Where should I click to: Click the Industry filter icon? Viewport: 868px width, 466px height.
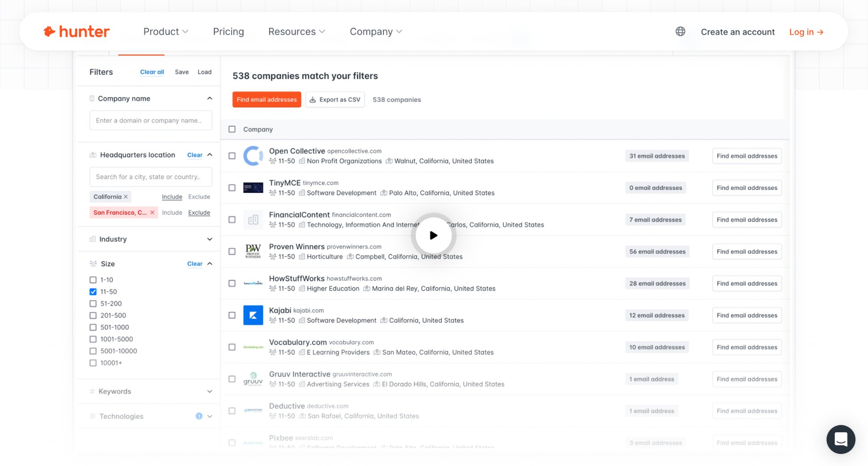pos(93,239)
